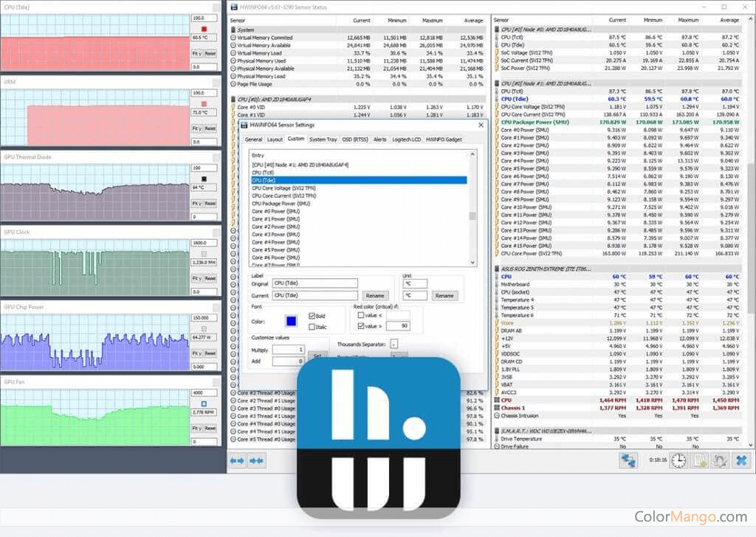The image size is (756, 537).
Task: Click the black color square in GPU Thermal Diode graph
Action: [204, 179]
